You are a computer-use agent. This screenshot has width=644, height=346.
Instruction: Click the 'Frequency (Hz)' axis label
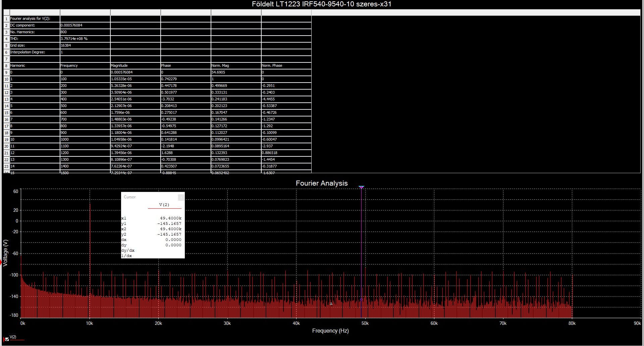point(330,331)
